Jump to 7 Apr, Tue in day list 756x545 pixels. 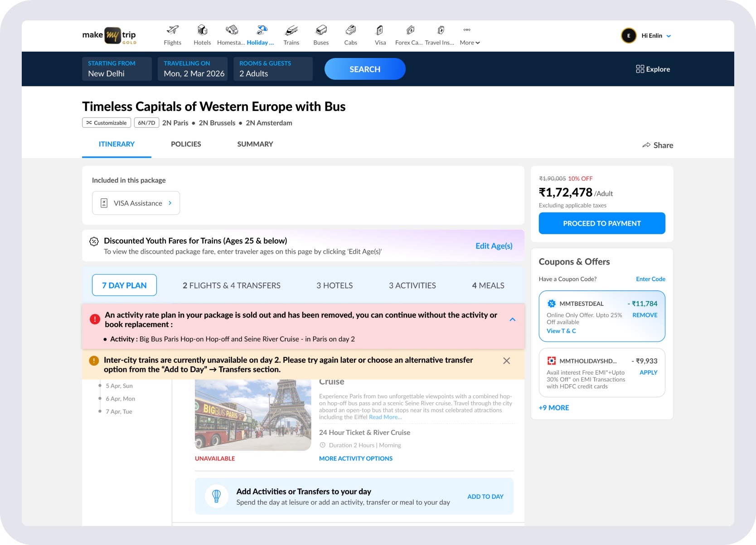pyautogui.click(x=119, y=411)
